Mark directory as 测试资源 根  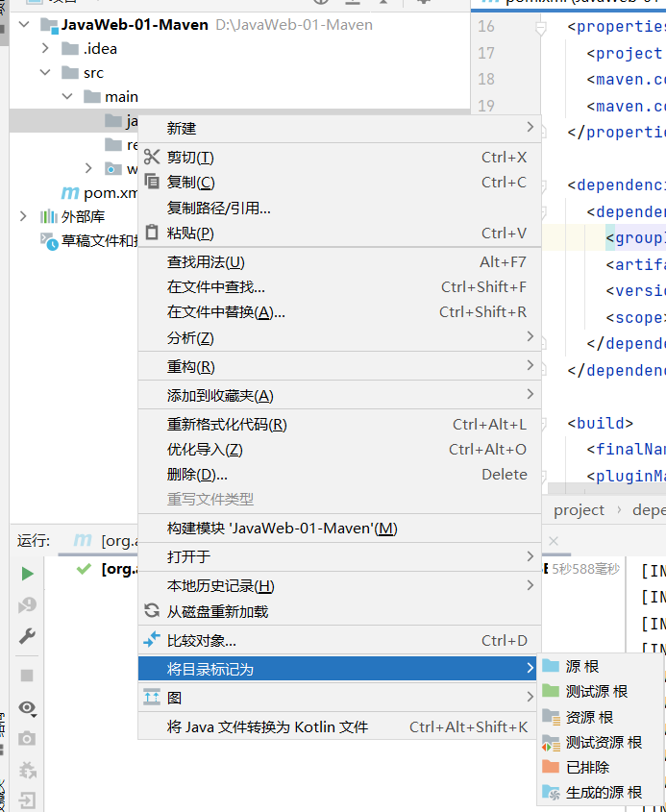pos(602,742)
